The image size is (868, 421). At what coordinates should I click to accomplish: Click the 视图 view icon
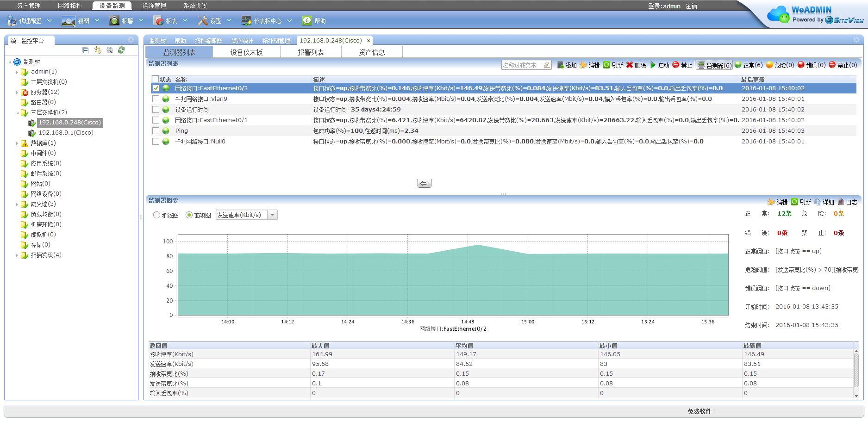[69, 21]
